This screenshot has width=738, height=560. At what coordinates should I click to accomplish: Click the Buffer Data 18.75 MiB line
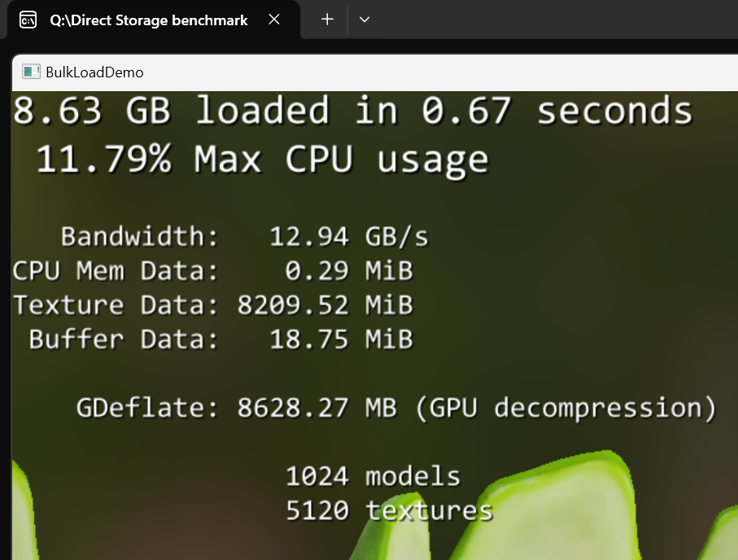pyautogui.click(x=221, y=339)
